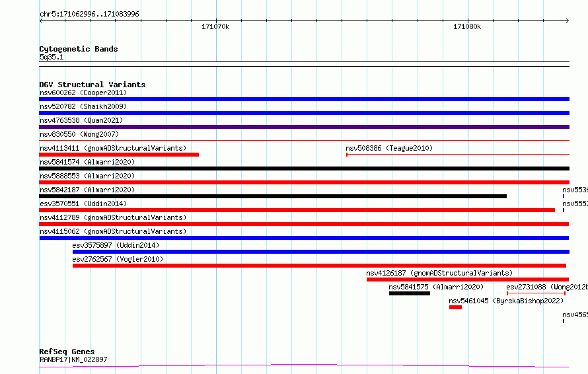Click the left arrow end of the ruler
Screen dimensions: 588x374
click(x=41, y=20)
